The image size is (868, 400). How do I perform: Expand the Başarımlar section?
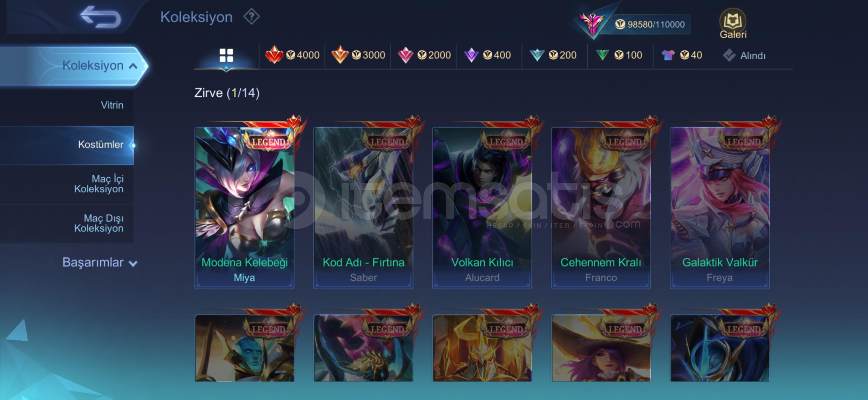pos(99,262)
